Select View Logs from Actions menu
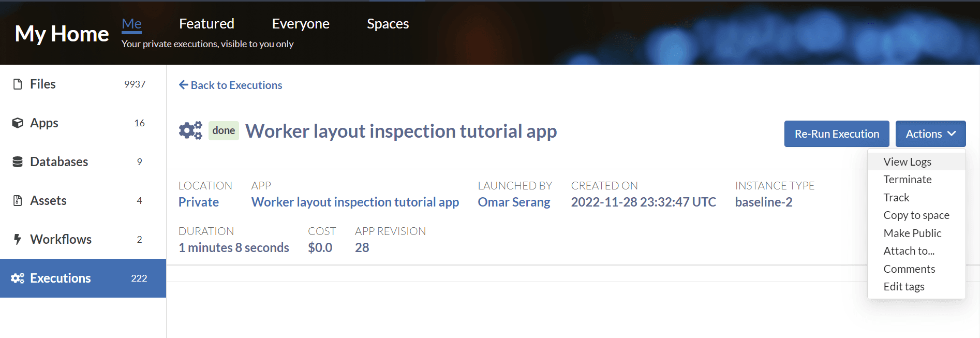The image size is (980, 338). click(x=907, y=161)
